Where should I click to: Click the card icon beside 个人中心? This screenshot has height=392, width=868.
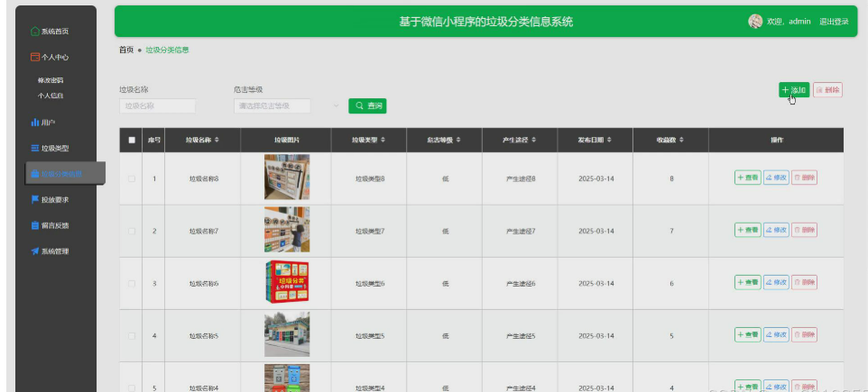coord(35,57)
